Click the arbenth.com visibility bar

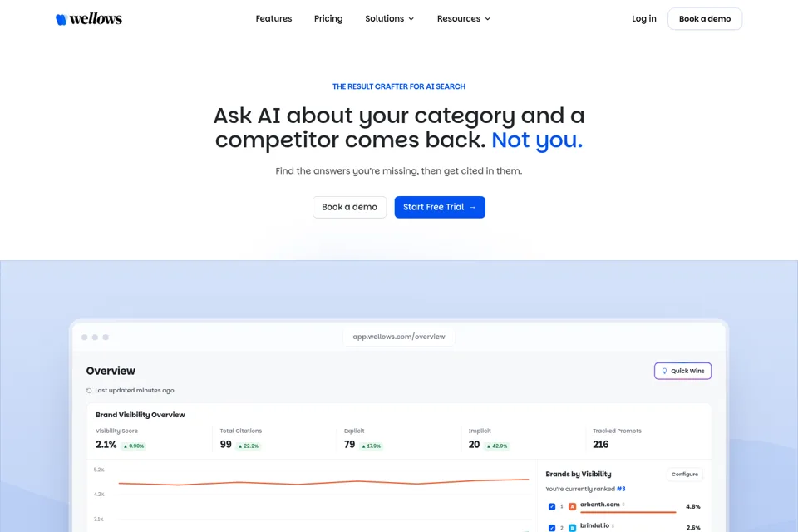click(628, 512)
